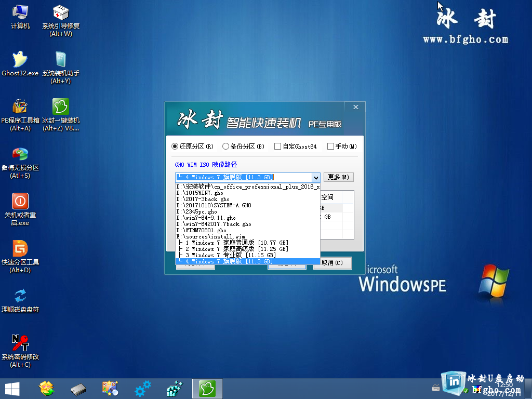Select 1 Windows 7 家庭普通版 [10.77 GB]

pos(248,243)
